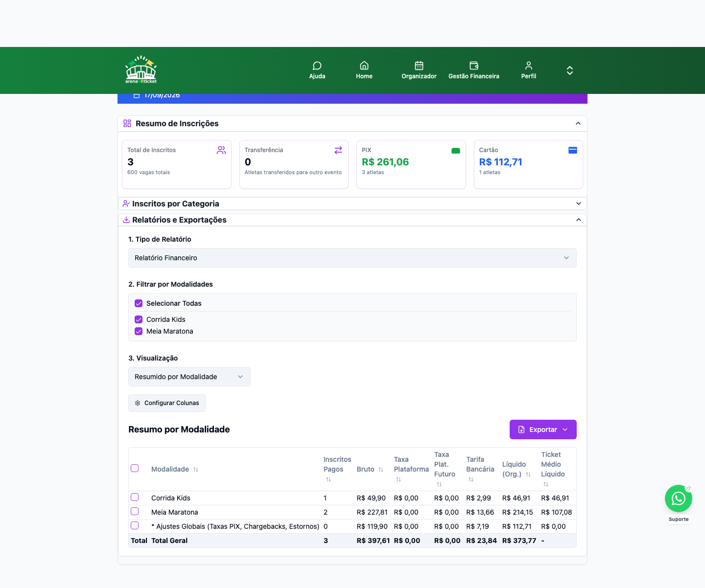
Task: Click the arenaRticket stadium logo
Action: pos(141,70)
